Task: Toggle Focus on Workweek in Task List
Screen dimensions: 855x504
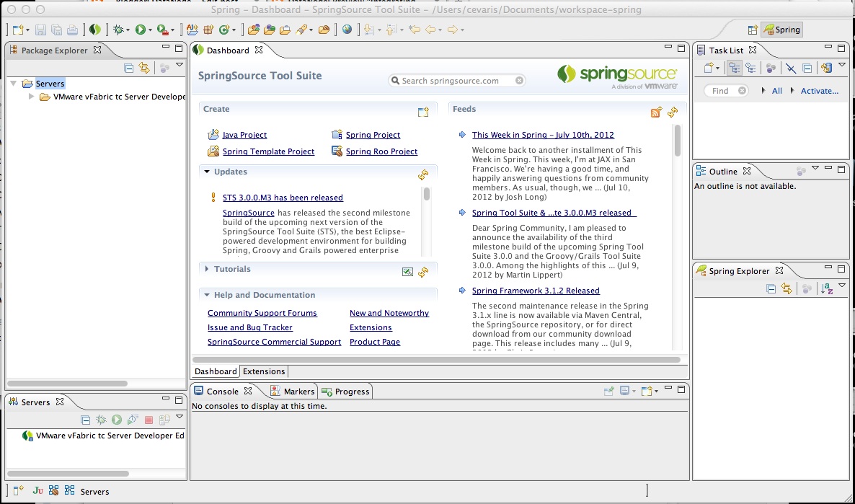Action: (771, 68)
